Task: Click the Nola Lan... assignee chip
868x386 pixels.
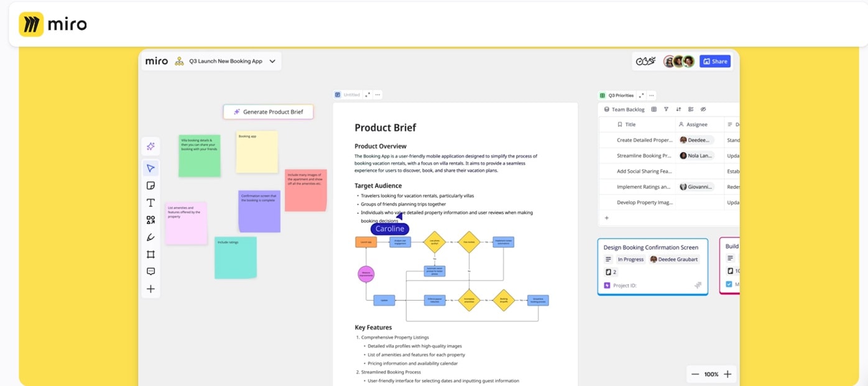Action: tap(696, 155)
